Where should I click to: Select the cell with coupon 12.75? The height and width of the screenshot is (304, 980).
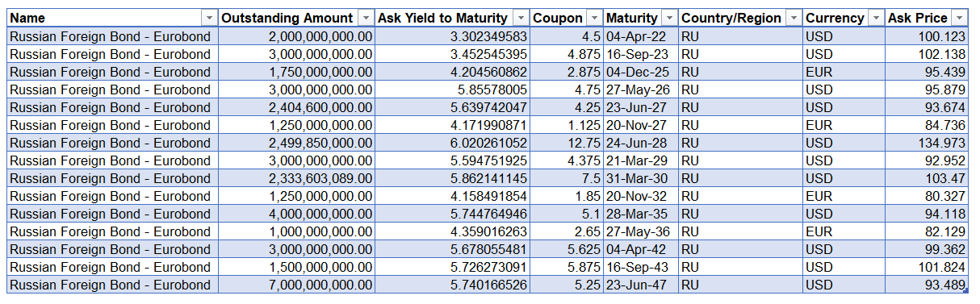[x=567, y=143]
